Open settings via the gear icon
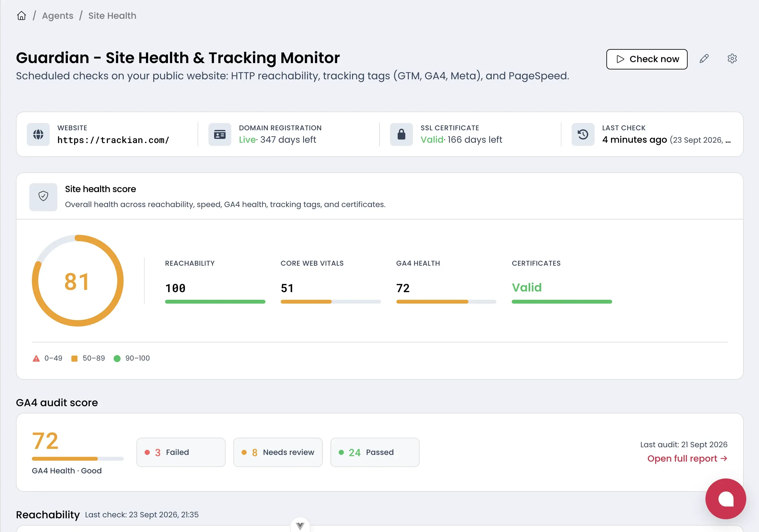 coord(732,59)
